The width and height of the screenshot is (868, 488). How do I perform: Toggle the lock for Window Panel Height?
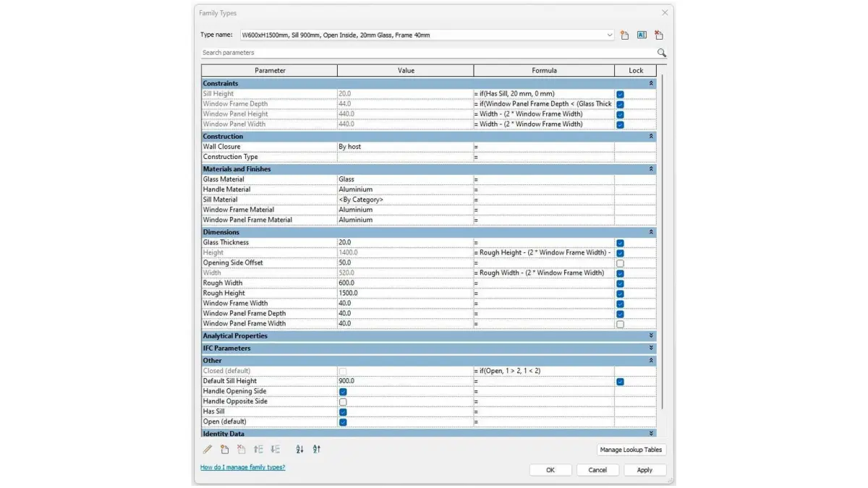coord(620,114)
